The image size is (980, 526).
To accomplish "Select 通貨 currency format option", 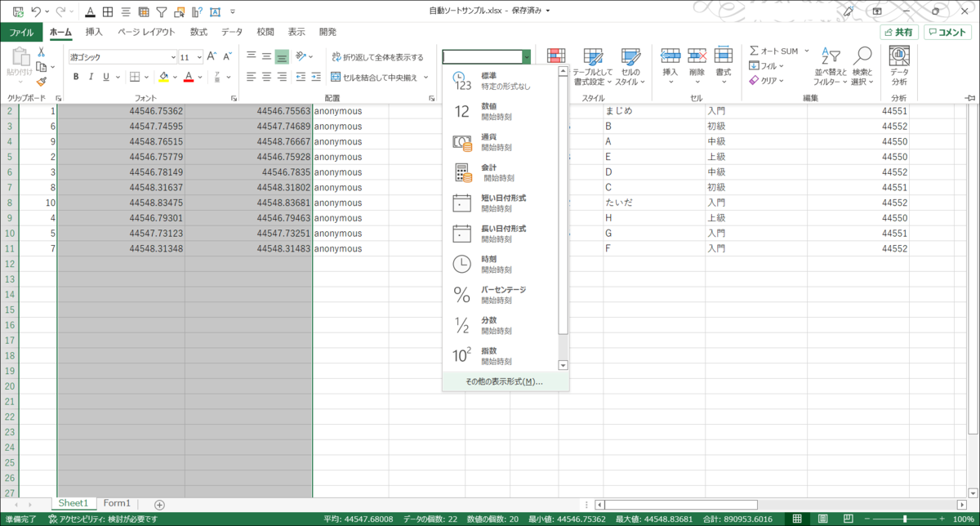I will [500, 142].
